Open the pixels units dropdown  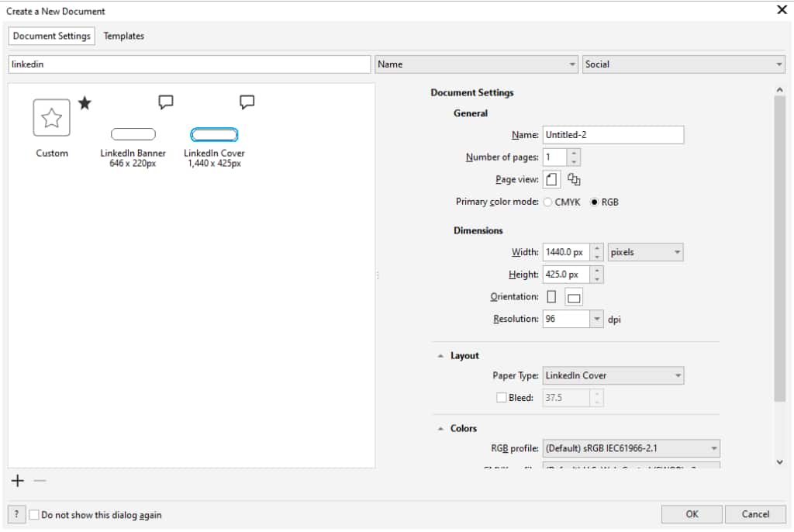[645, 252]
